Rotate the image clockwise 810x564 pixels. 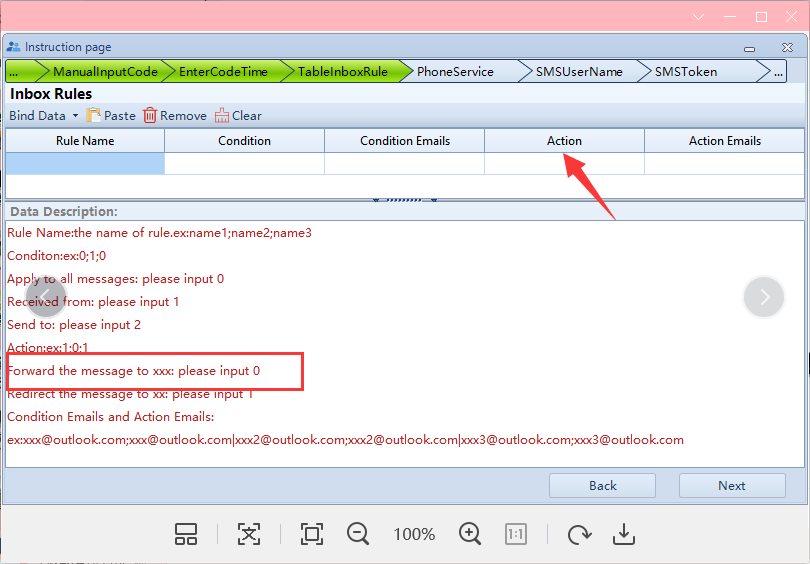click(x=578, y=534)
